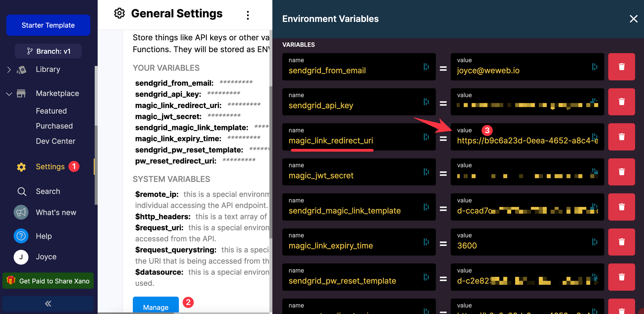Go to Dev Center
This screenshot has width=644, height=314.
[55, 141]
